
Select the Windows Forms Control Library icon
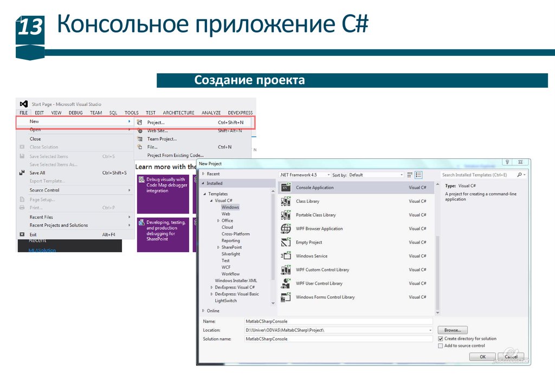pos(286,297)
